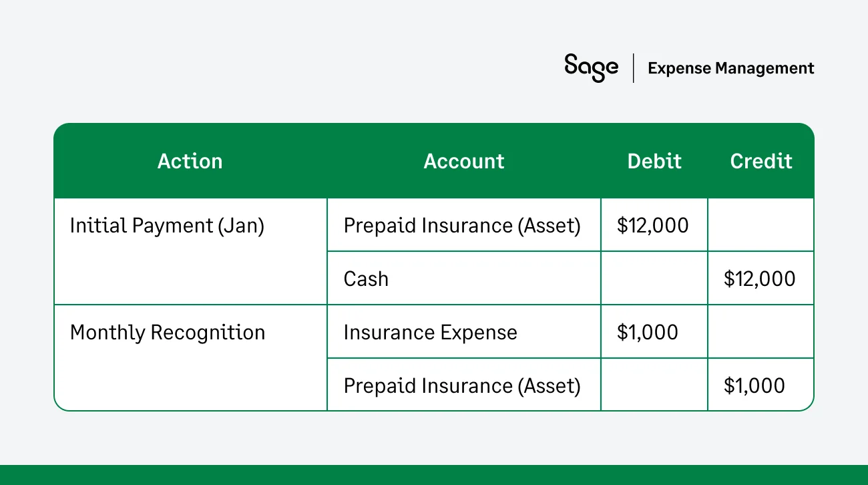The image size is (868, 485).
Task: Click the empty credit cell in the first data row
Action: pos(761,225)
